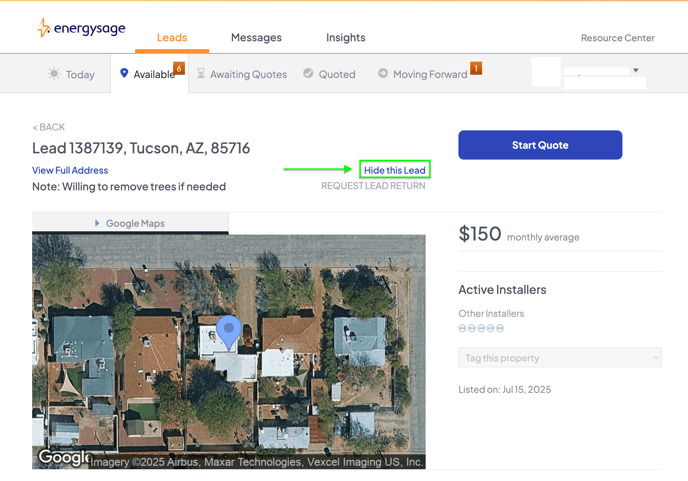
Task: Click the blue map pin marker
Action: pos(229,331)
